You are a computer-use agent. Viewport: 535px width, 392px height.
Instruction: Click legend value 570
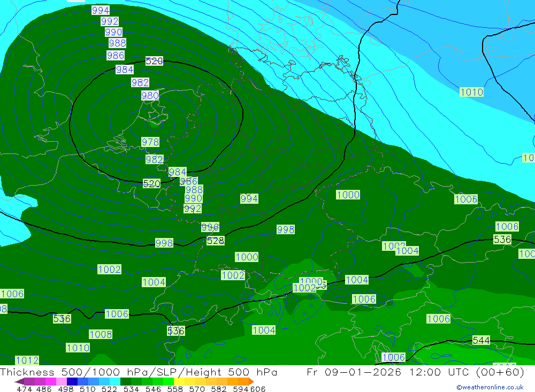[197, 389]
